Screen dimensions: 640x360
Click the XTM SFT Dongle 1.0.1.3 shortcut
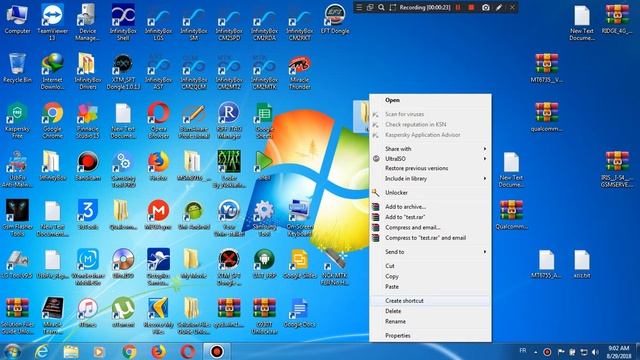123,72
